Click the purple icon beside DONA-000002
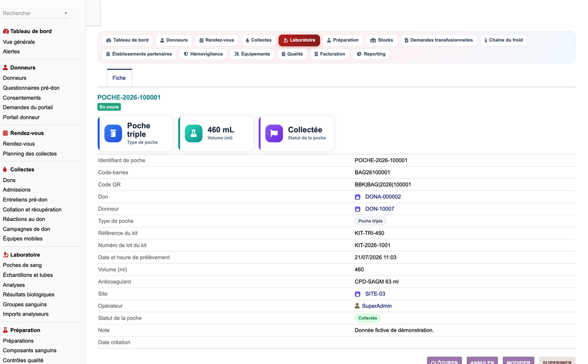The image size is (588, 364). [358, 197]
